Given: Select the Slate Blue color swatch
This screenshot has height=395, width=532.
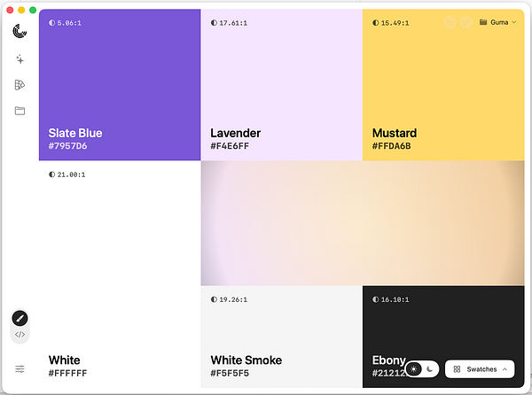Looking at the screenshot, I should pos(120,85).
